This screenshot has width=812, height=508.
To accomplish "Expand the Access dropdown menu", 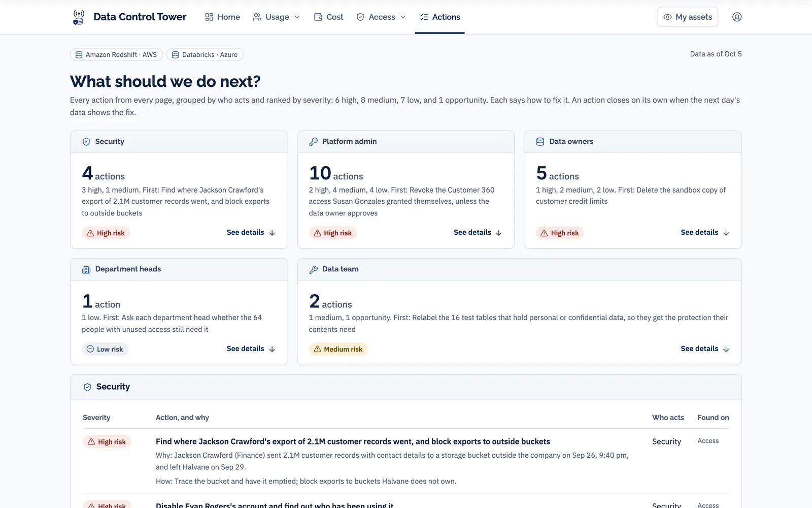I will [382, 17].
